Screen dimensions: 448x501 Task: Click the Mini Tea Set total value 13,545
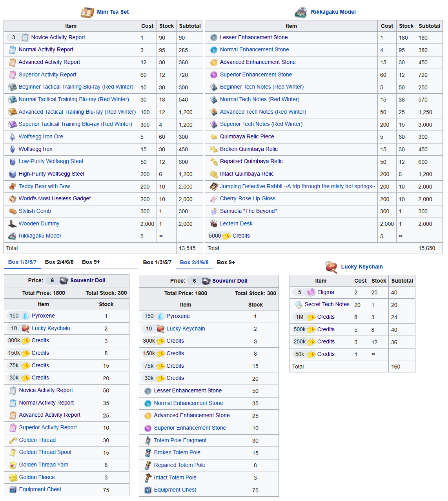(x=187, y=249)
